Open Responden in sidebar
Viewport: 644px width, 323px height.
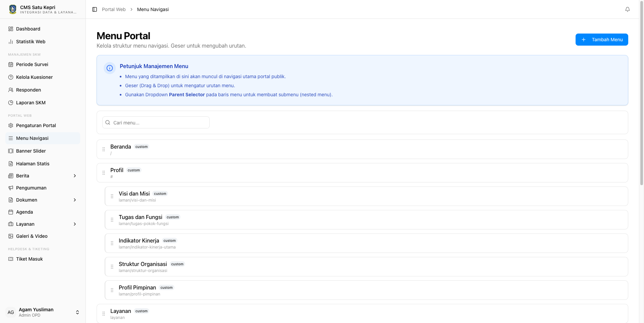click(43, 90)
